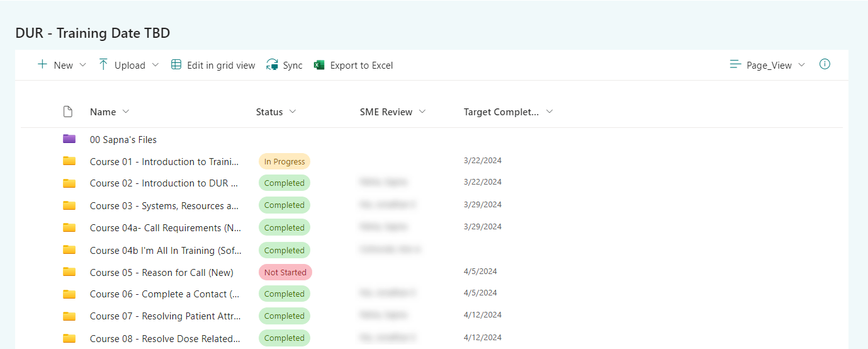Open Course 04a- Call Requirements folder
The height and width of the screenshot is (349, 868).
166,227
